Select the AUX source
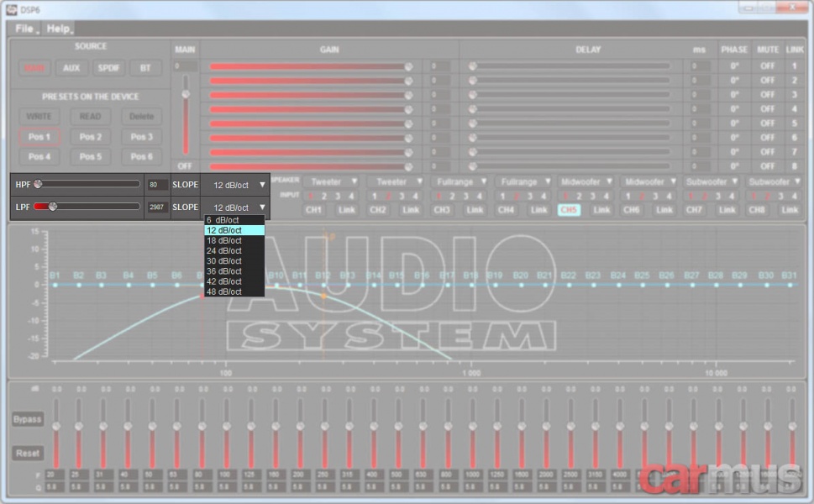This screenshot has width=814, height=504. click(71, 68)
